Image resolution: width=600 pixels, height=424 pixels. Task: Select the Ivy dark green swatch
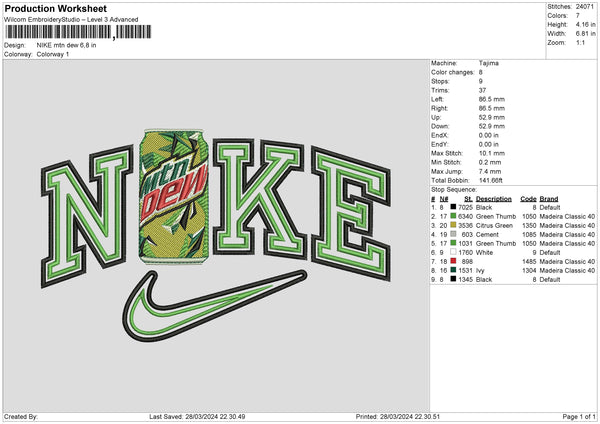(453, 270)
